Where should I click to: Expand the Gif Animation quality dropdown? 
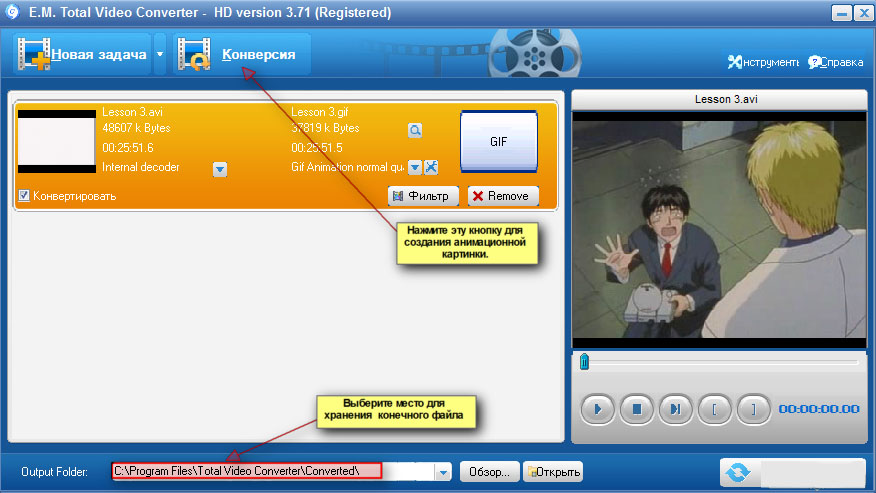coord(415,167)
